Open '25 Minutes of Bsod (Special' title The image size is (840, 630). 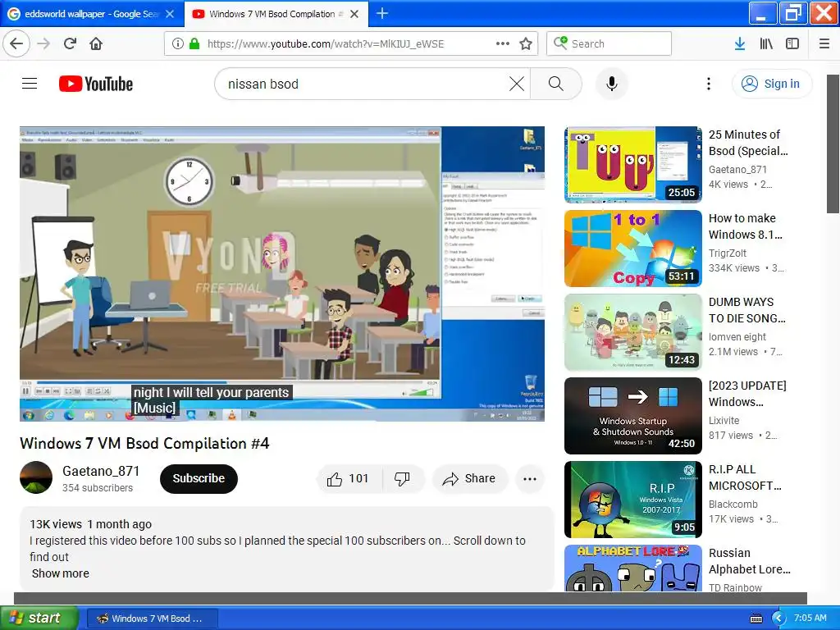748,143
